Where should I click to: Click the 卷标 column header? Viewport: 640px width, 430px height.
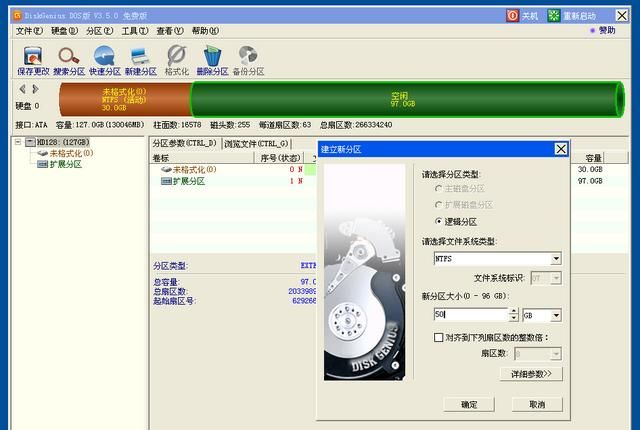(203, 158)
